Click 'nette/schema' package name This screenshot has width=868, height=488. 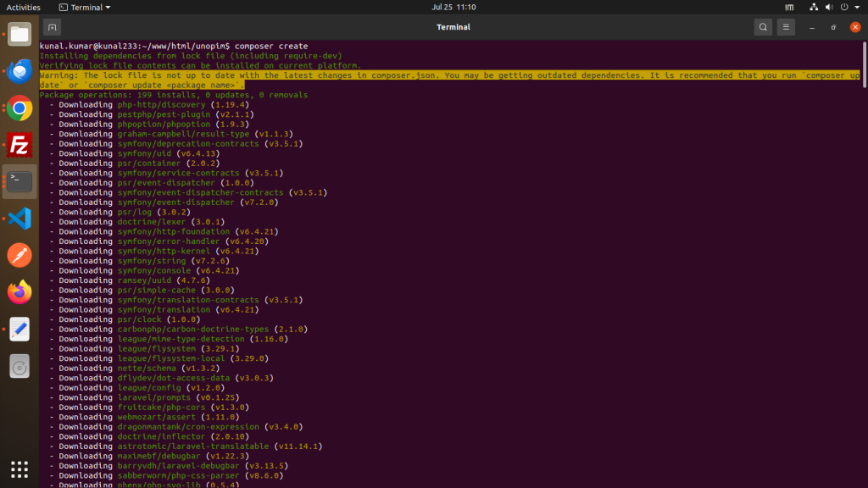[x=147, y=368]
